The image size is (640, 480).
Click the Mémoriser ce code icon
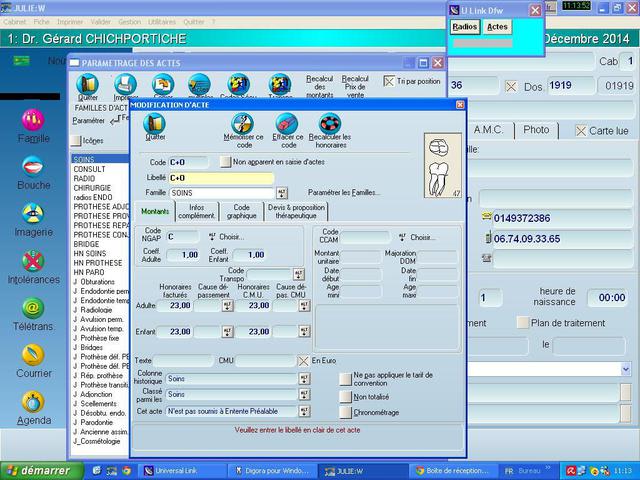click(242, 124)
